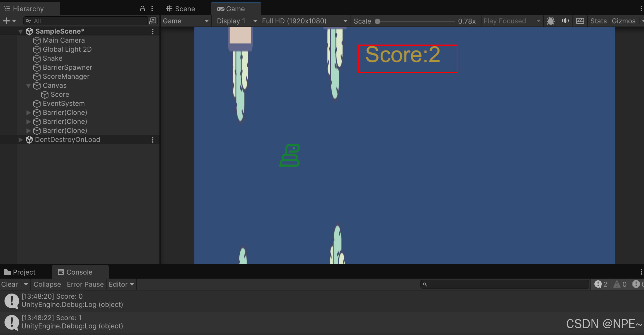Open the Game view mode dropdown
Viewport: 644px width, 335px height.
186,21
